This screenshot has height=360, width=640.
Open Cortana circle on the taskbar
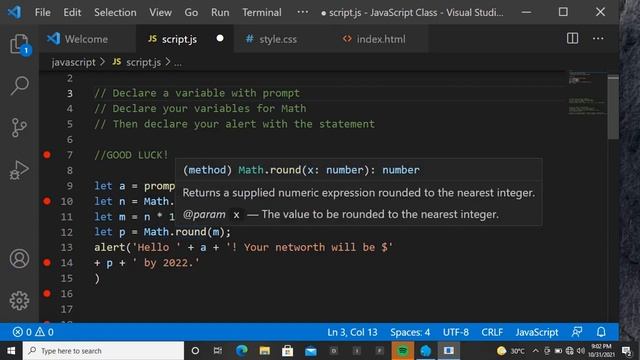(x=195, y=351)
